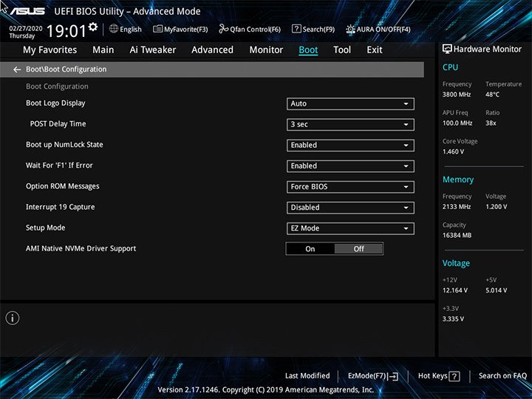The width and height of the screenshot is (532, 399).
Task: Click the Ratio value 38x
Action: pyautogui.click(x=491, y=123)
